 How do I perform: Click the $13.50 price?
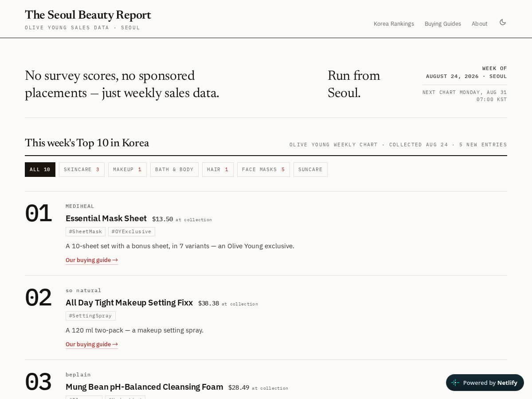(162, 219)
